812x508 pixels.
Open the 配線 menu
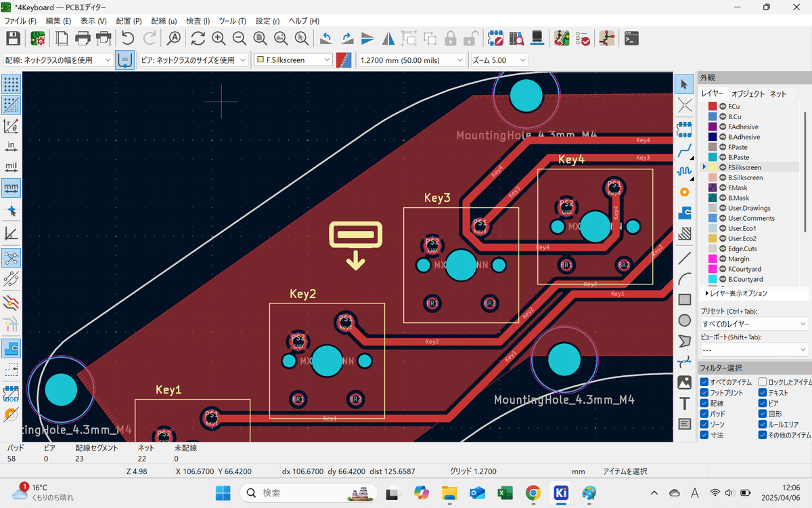pos(164,21)
